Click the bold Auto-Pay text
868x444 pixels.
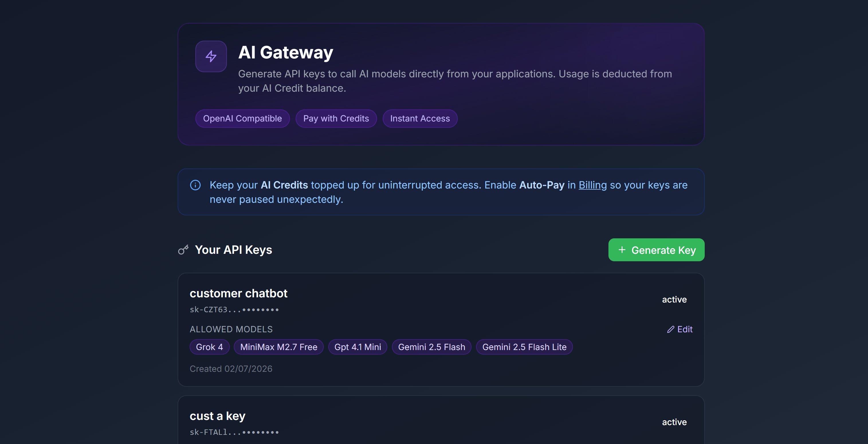point(542,185)
